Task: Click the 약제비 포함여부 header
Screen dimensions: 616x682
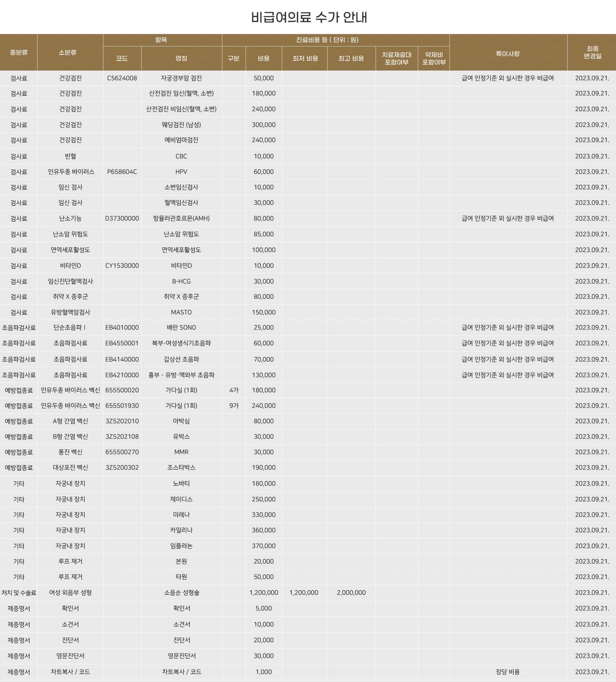Action: pyautogui.click(x=434, y=59)
